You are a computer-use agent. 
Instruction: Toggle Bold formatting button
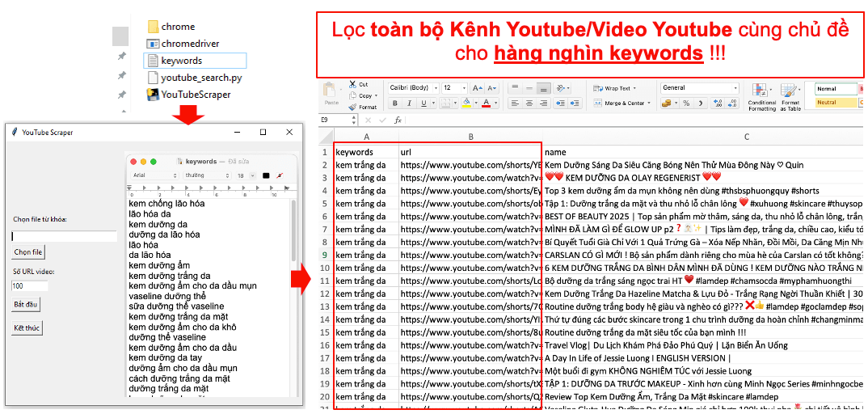coord(395,103)
